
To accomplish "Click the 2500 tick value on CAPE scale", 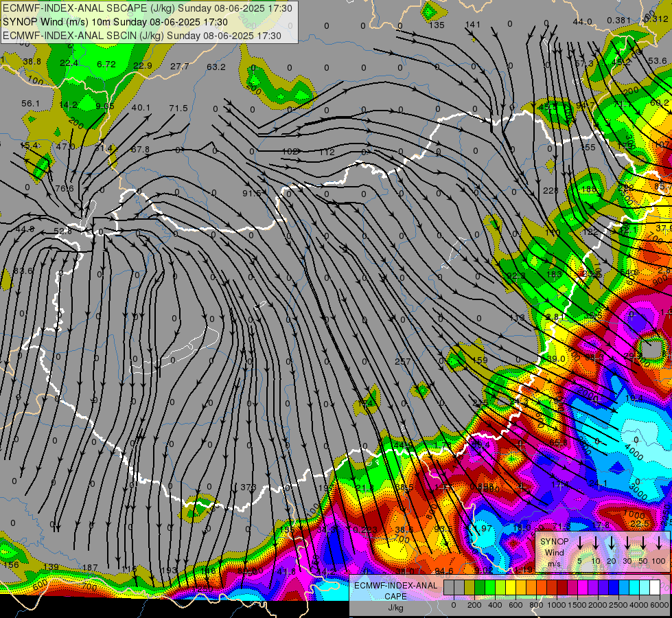I will [x=618, y=605].
